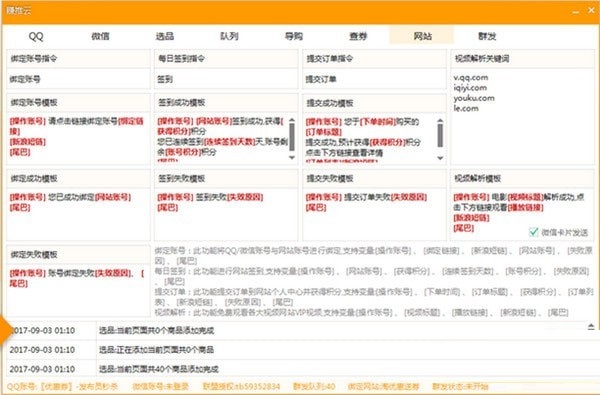Click the 群发状态:未开始 status entry
600x395 pixels.
(x=460, y=387)
